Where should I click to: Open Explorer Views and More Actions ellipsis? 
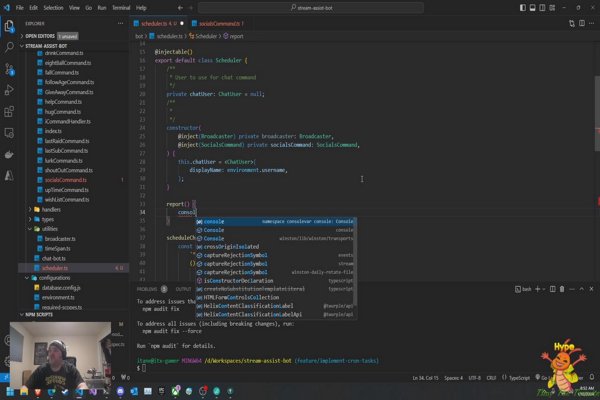coord(121,23)
